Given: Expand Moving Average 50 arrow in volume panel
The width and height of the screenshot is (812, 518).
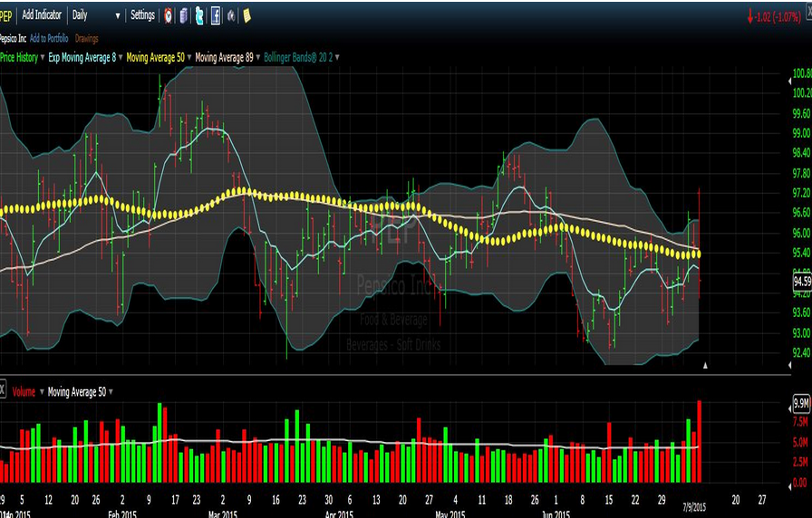Looking at the screenshot, I should pos(111,391).
